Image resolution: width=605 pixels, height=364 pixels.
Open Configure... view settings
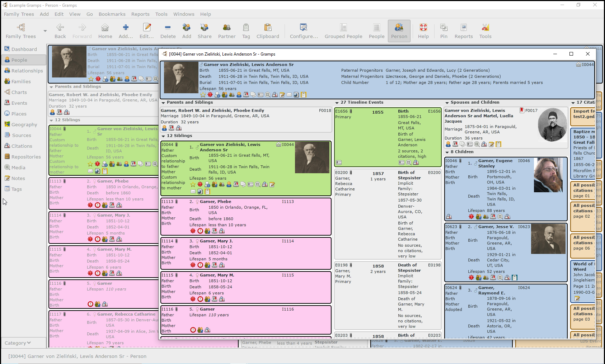click(x=304, y=31)
